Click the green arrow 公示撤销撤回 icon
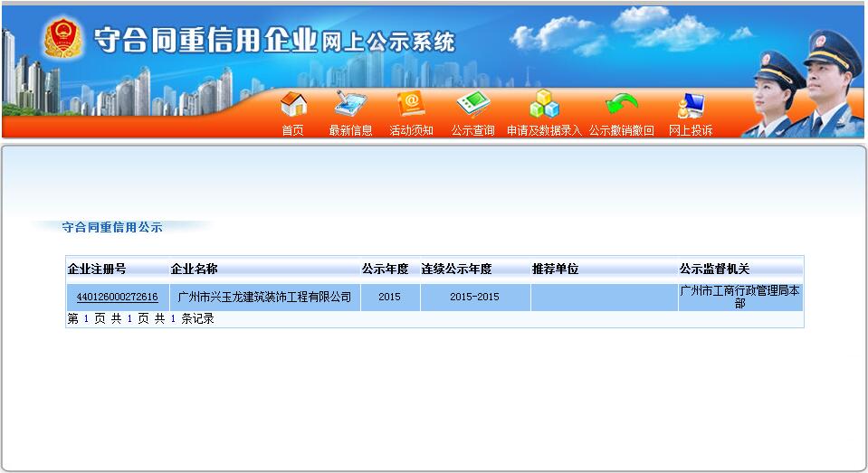Image resolution: width=868 pixels, height=473 pixels. pyautogui.click(x=622, y=104)
